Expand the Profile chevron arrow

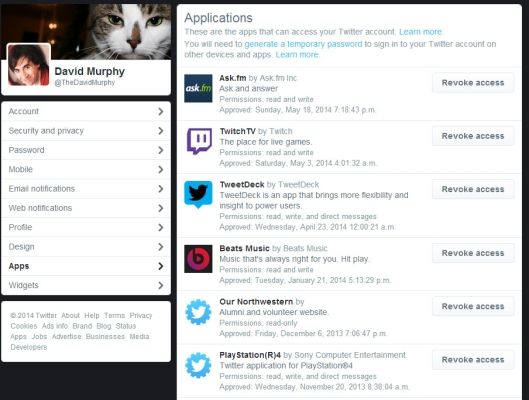tap(161, 227)
